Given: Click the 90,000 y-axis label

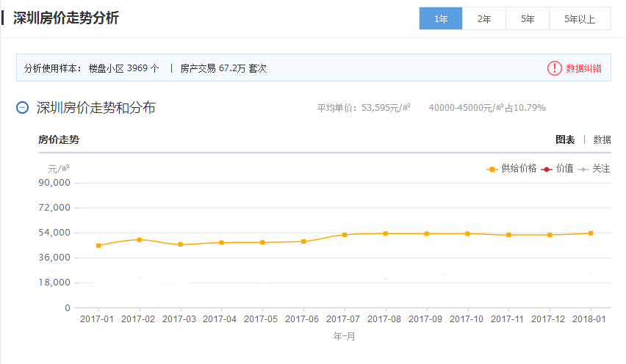Looking at the screenshot, I should pyautogui.click(x=54, y=183).
